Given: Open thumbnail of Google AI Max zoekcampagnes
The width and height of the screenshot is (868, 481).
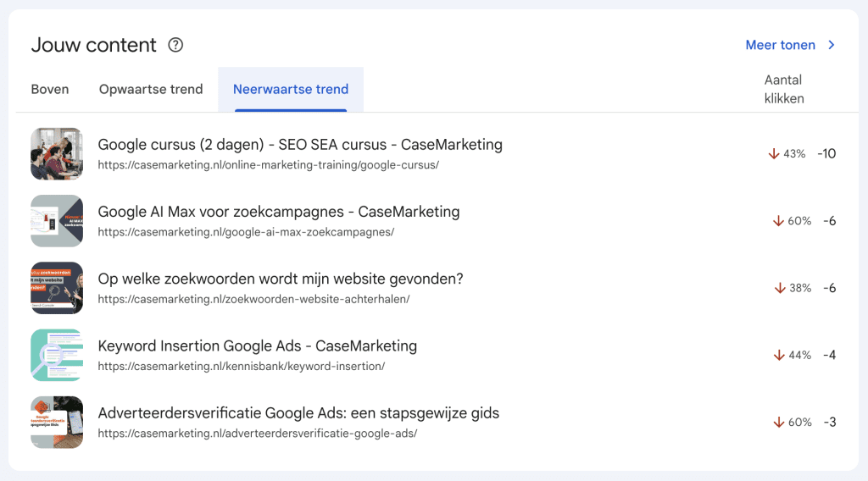Looking at the screenshot, I should click(x=57, y=220).
